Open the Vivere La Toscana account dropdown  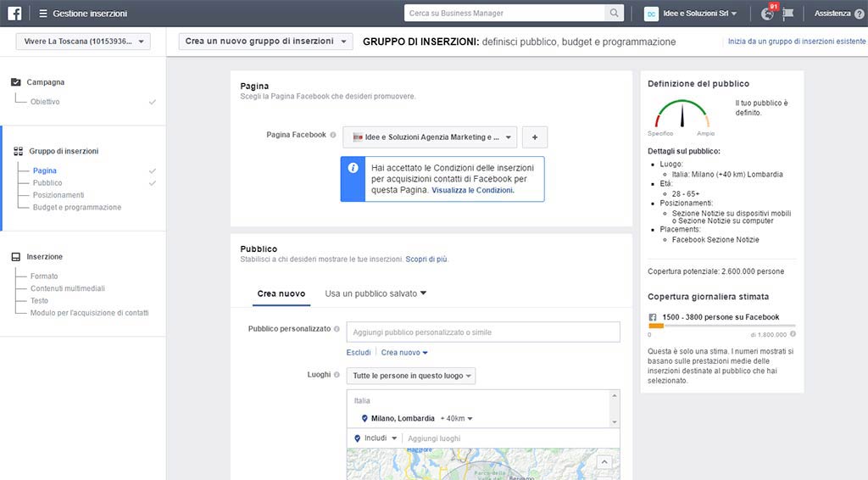click(x=83, y=42)
